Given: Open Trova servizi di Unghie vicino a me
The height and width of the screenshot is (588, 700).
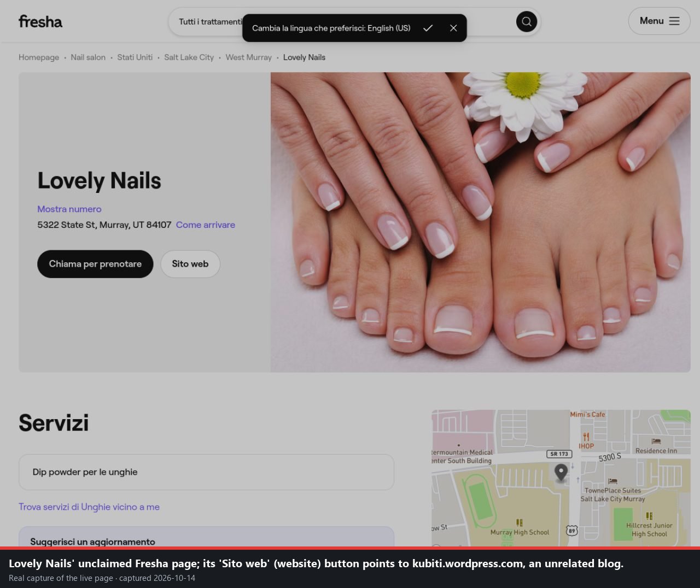Looking at the screenshot, I should tap(89, 507).
